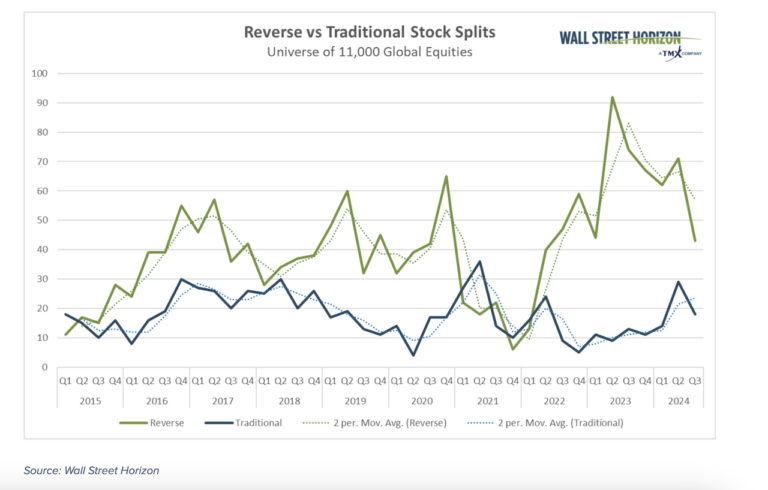Click the x-axis year label 2021

[x=488, y=401]
